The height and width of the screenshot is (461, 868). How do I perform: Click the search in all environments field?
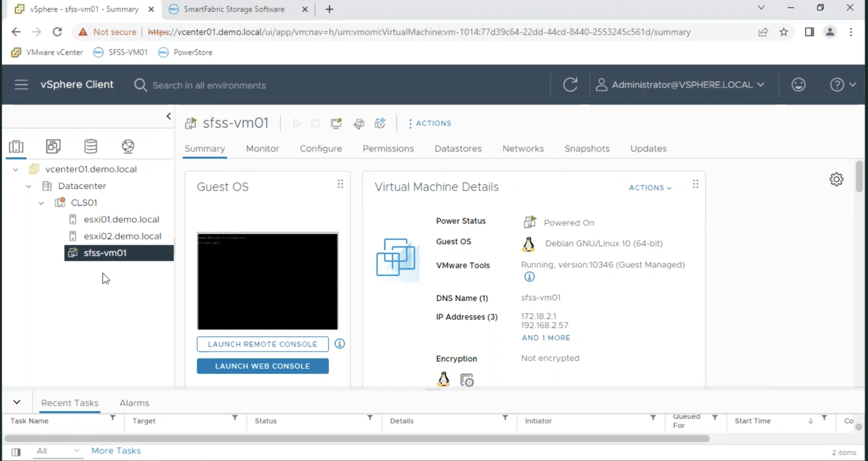coord(209,85)
